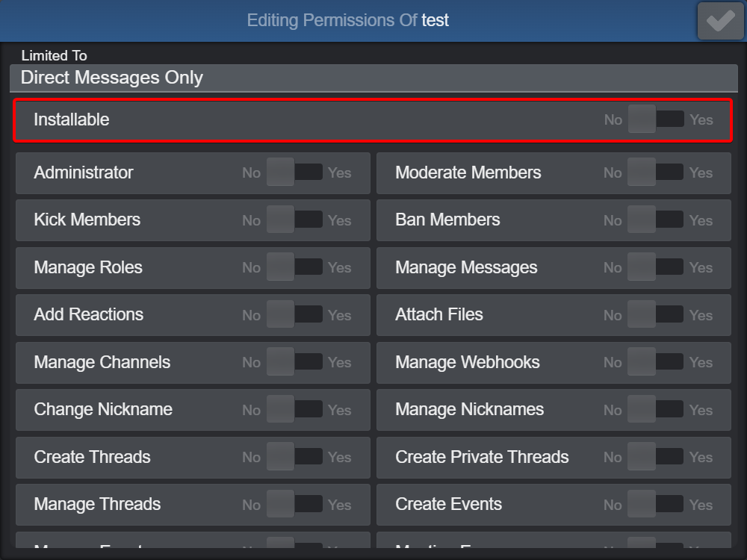Image resolution: width=747 pixels, height=560 pixels.
Task: Enable Manage Webhooks permission
Action: click(656, 362)
